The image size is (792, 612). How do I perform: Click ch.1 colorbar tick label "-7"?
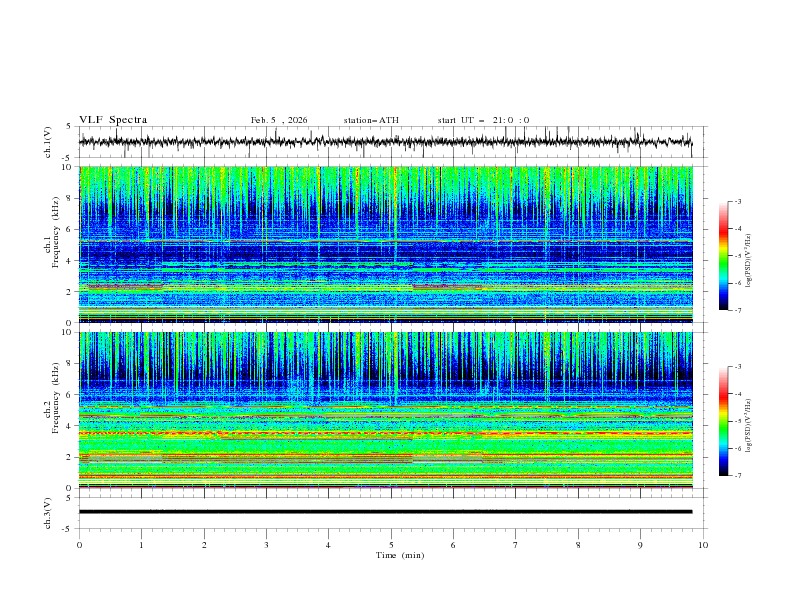click(738, 311)
